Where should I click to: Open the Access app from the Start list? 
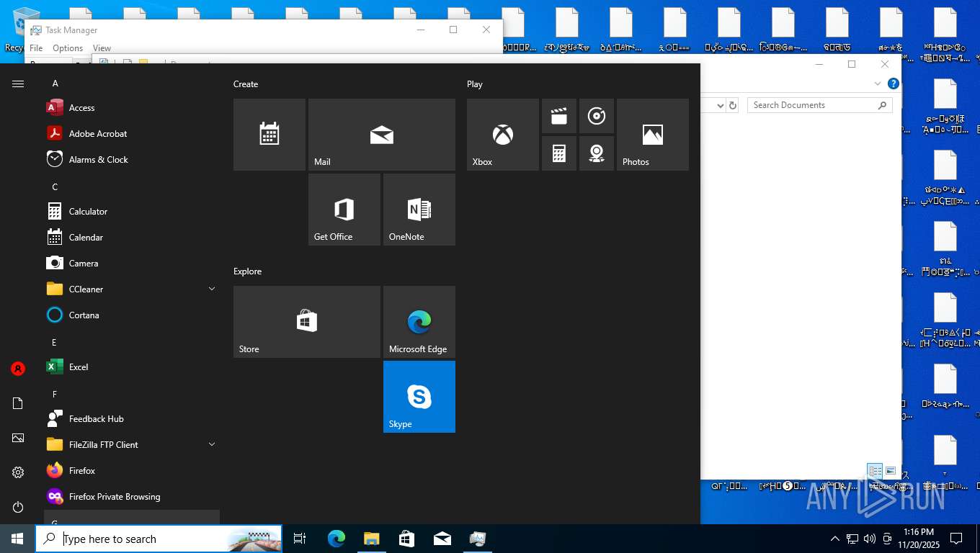coord(132,108)
